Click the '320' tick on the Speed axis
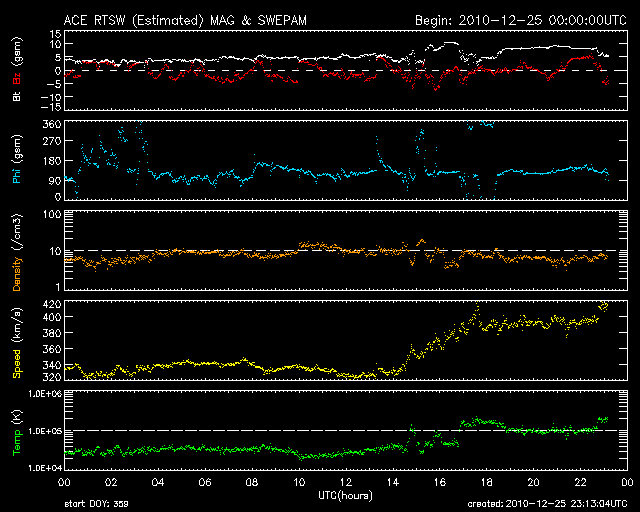 52,376
